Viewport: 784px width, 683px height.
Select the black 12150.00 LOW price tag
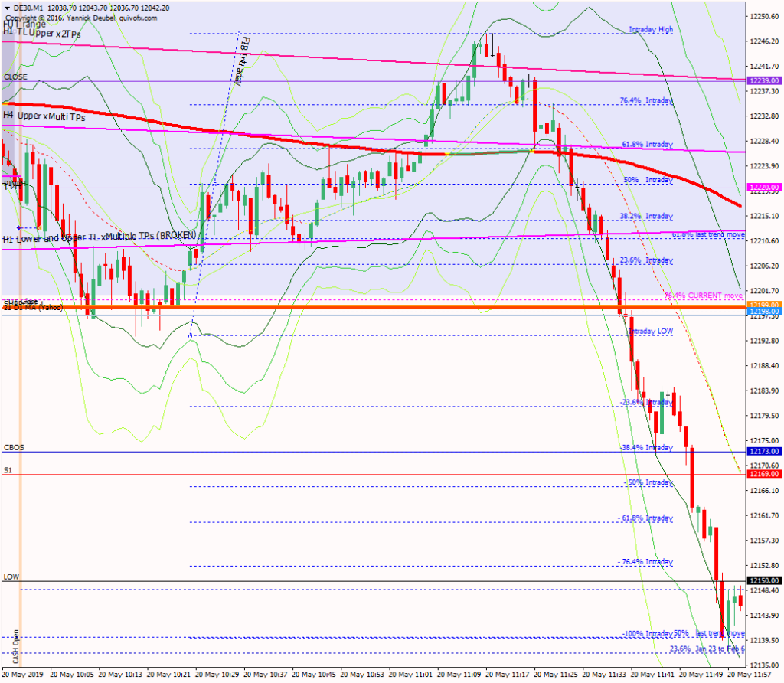(763, 580)
